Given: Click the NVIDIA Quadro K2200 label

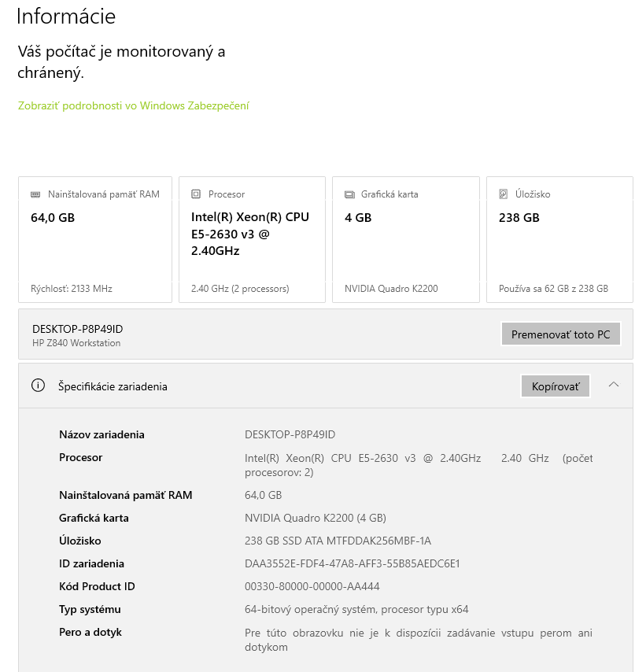Looking at the screenshot, I should (x=392, y=289).
